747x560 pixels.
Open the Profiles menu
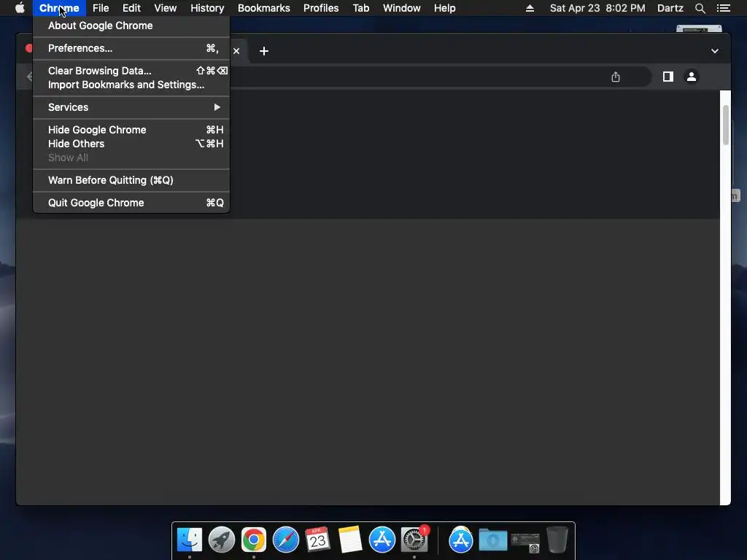point(321,8)
